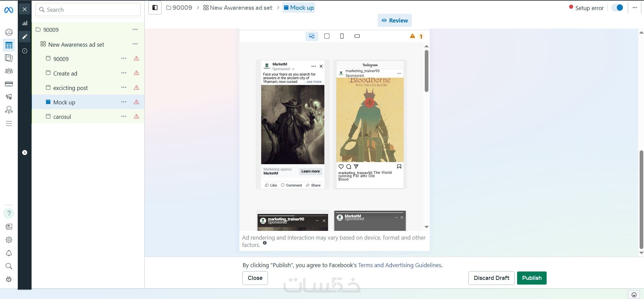
Task: Open Account overview gauge icon
Action: coord(9,32)
